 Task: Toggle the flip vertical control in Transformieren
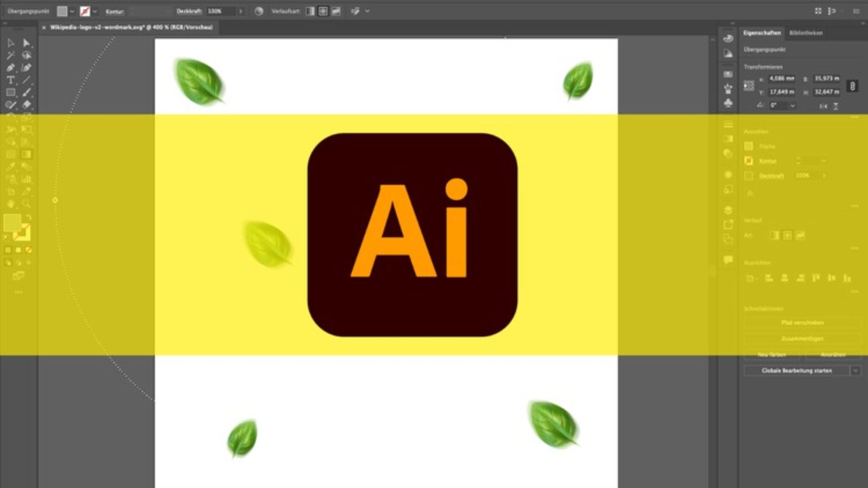836,106
